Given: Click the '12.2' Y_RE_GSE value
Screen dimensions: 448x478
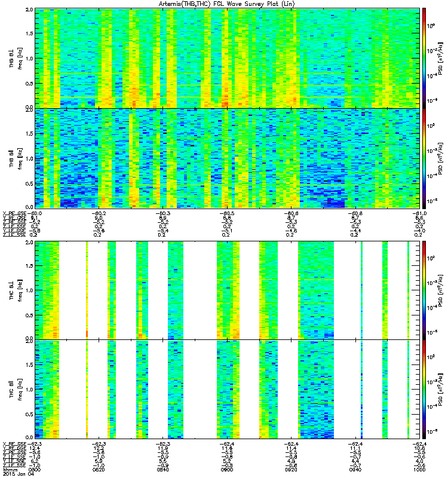Looking at the screenshot, I should coord(99,448).
